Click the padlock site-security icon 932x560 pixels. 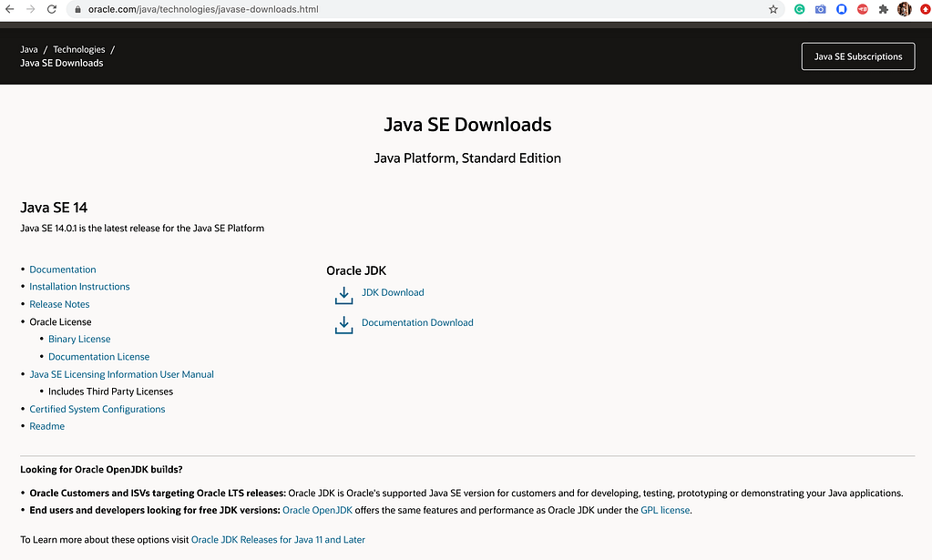77,9
